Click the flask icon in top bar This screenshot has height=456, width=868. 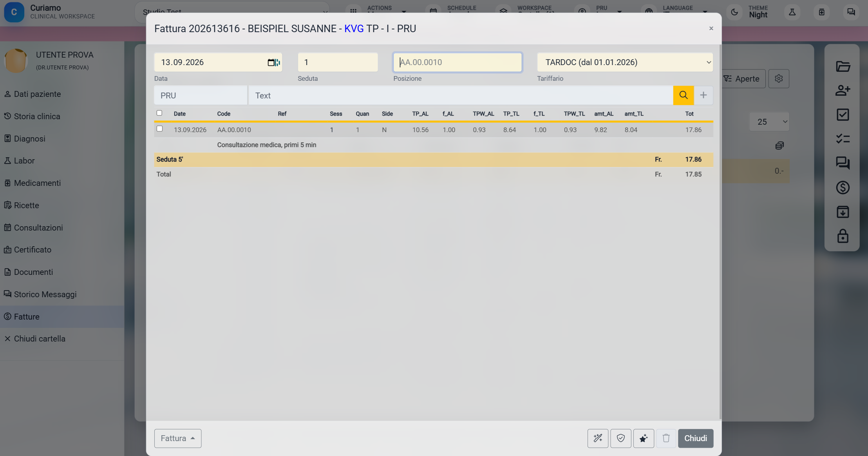click(x=792, y=12)
